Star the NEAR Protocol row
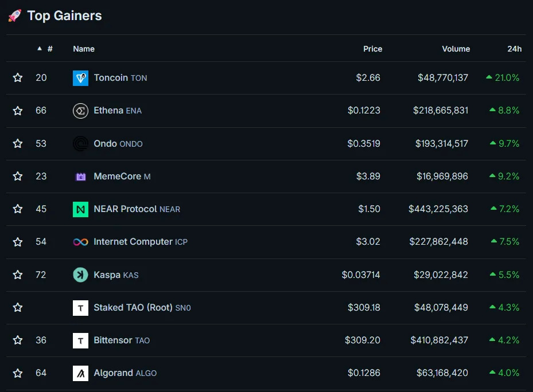The image size is (533, 392). pyautogui.click(x=18, y=209)
